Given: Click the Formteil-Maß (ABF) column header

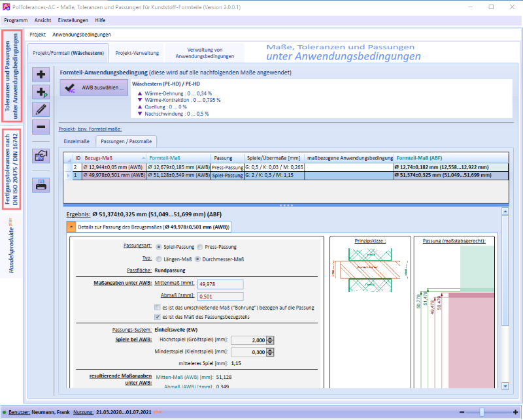Looking at the screenshot, I should pos(451,158).
